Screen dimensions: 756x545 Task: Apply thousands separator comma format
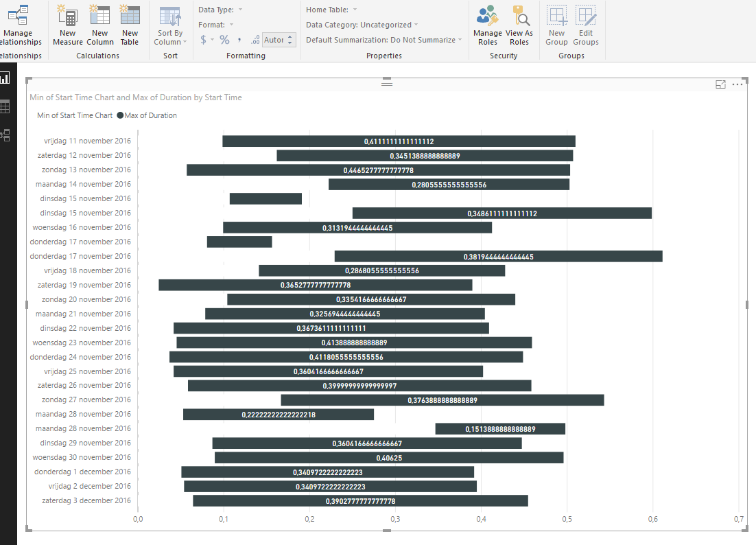click(x=239, y=40)
